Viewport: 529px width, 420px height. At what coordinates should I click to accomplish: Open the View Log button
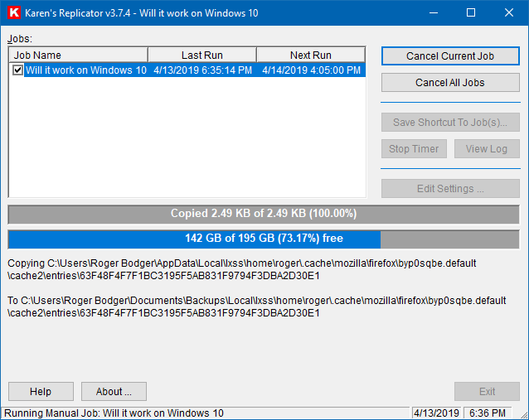pyautogui.click(x=487, y=148)
